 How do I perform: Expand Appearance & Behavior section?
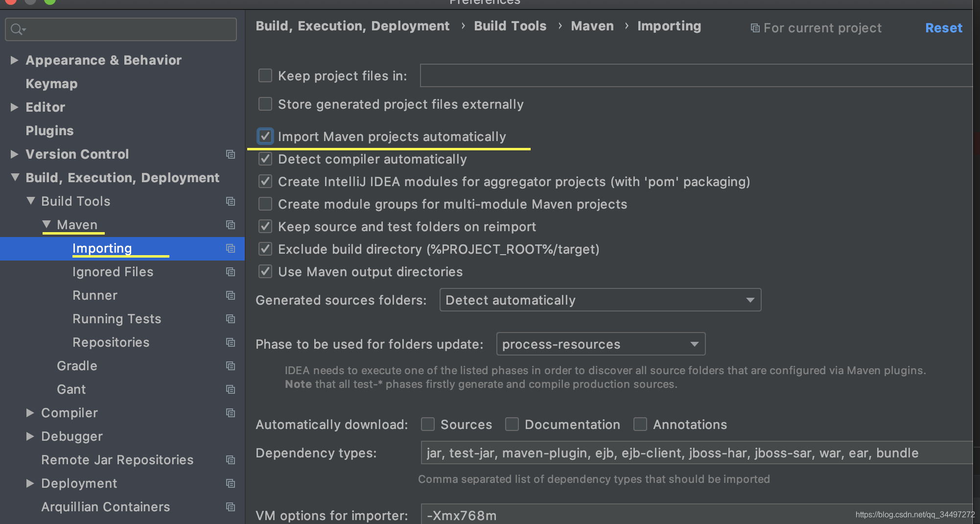point(15,60)
